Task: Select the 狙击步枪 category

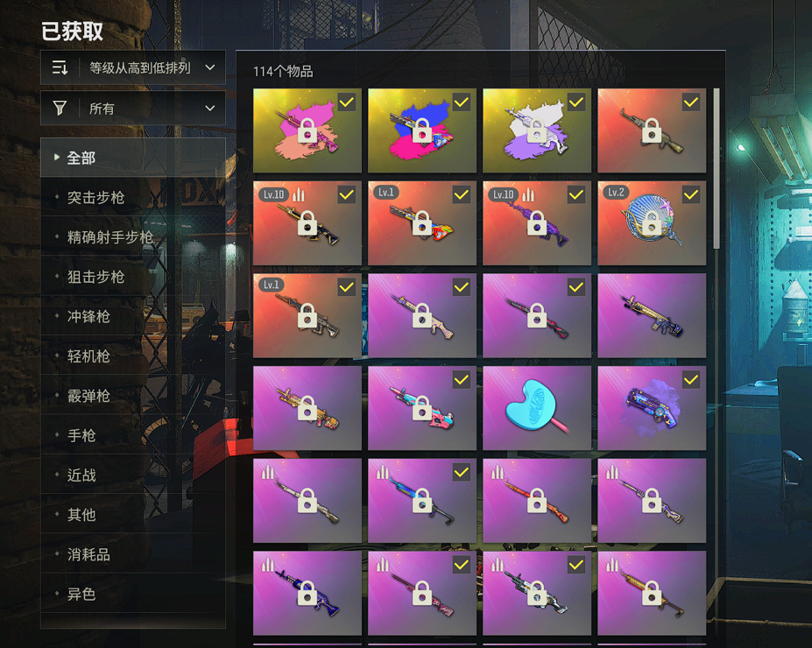Action: click(x=133, y=277)
